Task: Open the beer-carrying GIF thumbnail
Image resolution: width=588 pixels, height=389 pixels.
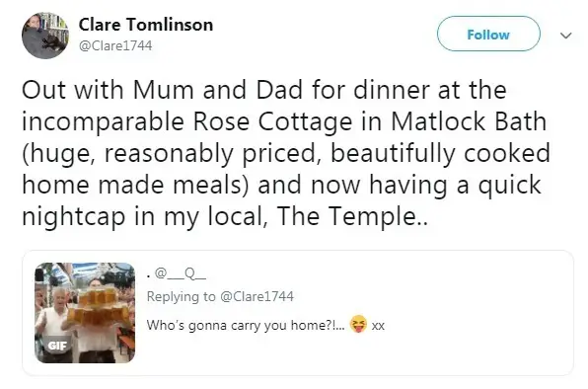Action: [85, 312]
